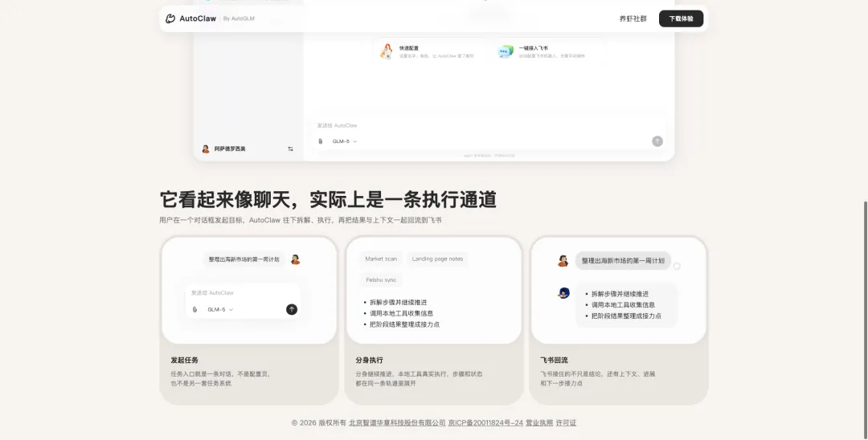Open the 京ICP备20011824号-24 link
The image size is (868, 440).
coord(485,423)
